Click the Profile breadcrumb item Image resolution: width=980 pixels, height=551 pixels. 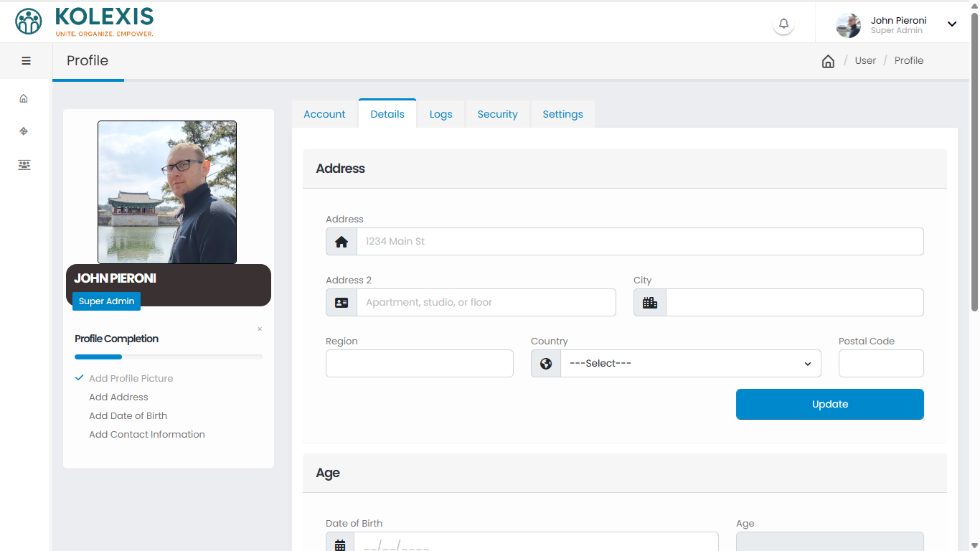909,61
